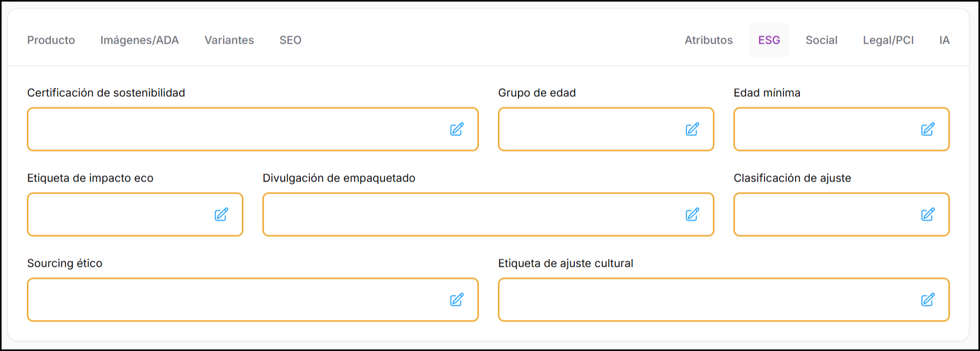
Task: Click edit icon for Etiqueta de impacto eco
Action: [x=221, y=215]
